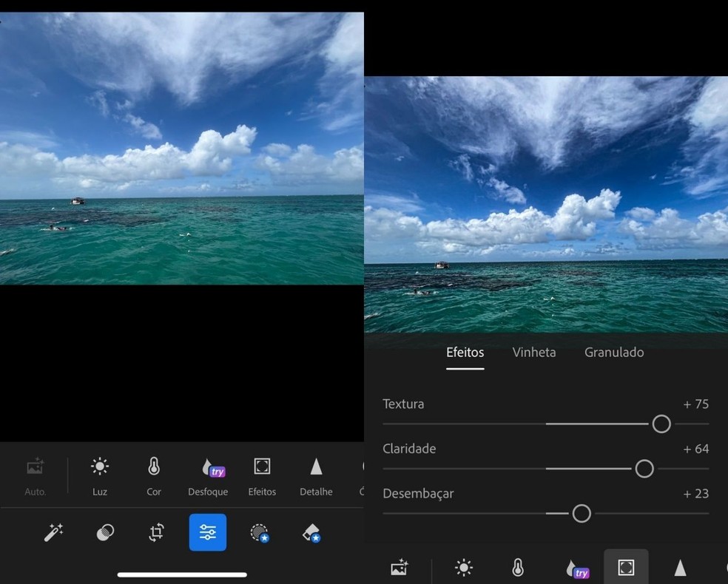Switch to the Vinheta tab
The width and height of the screenshot is (728, 584).
[533, 353]
